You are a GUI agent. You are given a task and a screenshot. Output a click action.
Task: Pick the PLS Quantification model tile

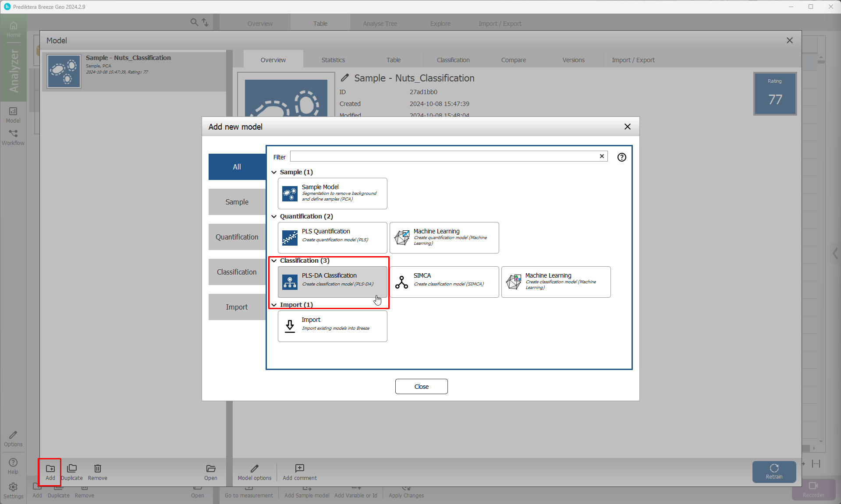pyautogui.click(x=332, y=237)
